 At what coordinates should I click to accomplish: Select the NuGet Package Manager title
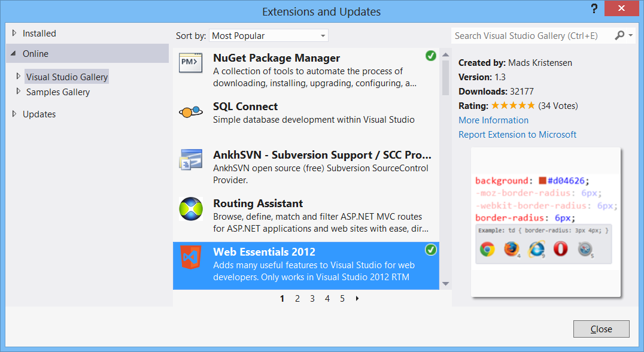(x=277, y=58)
